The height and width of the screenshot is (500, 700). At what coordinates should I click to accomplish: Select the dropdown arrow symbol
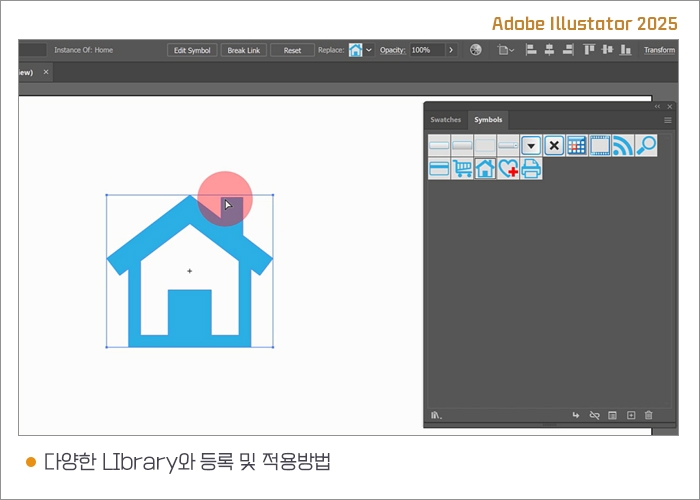pos(531,146)
